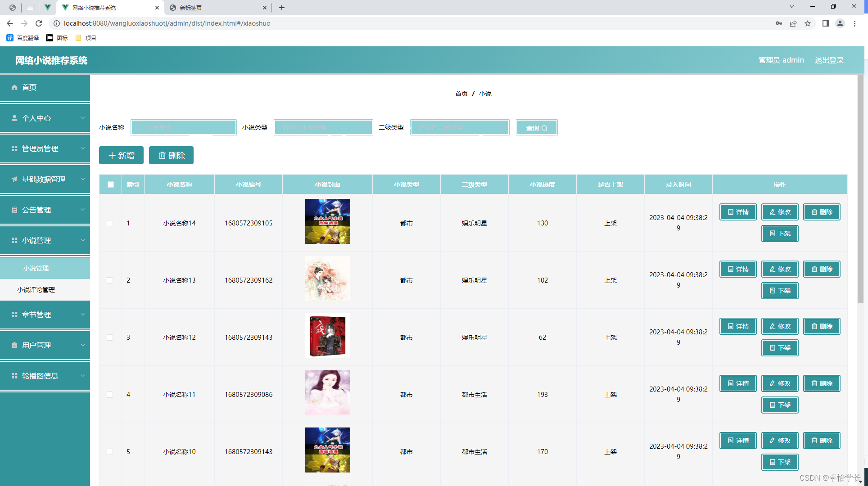Click the page vertical scrollbar
Screen dimensions: 868x486
(x=860, y=189)
